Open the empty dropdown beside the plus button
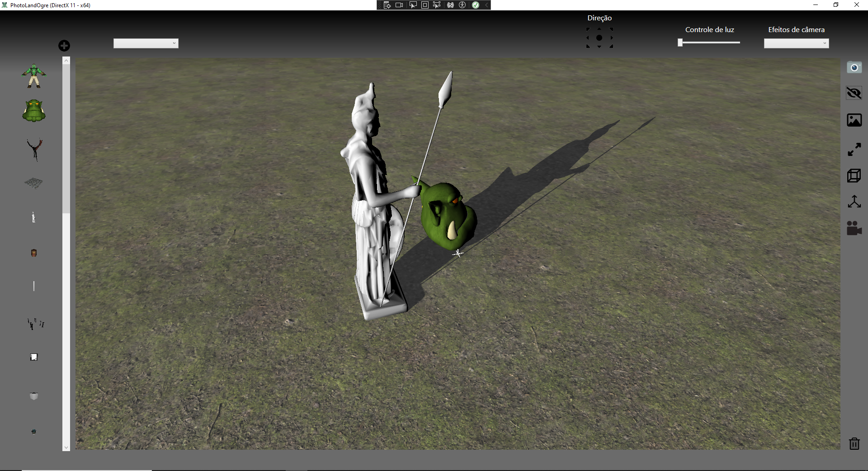 pos(146,43)
